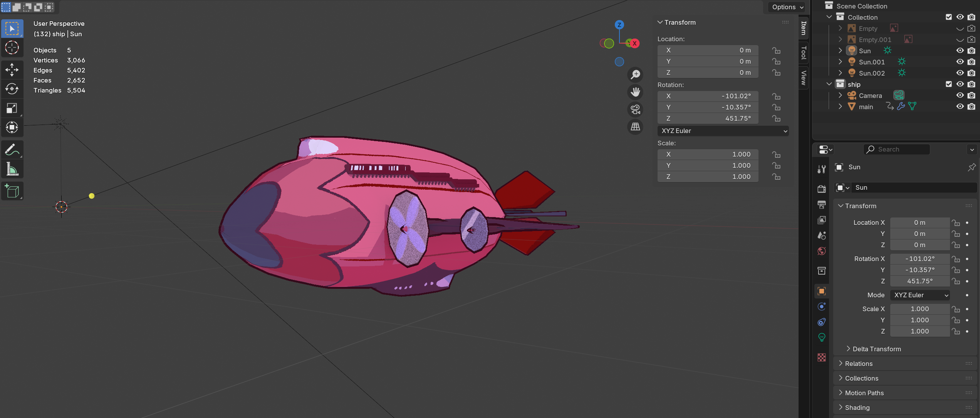Viewport: 980px width, 418px height.
Task: Click the Z axis on navigation gizmo
Action: coord(619,25)
